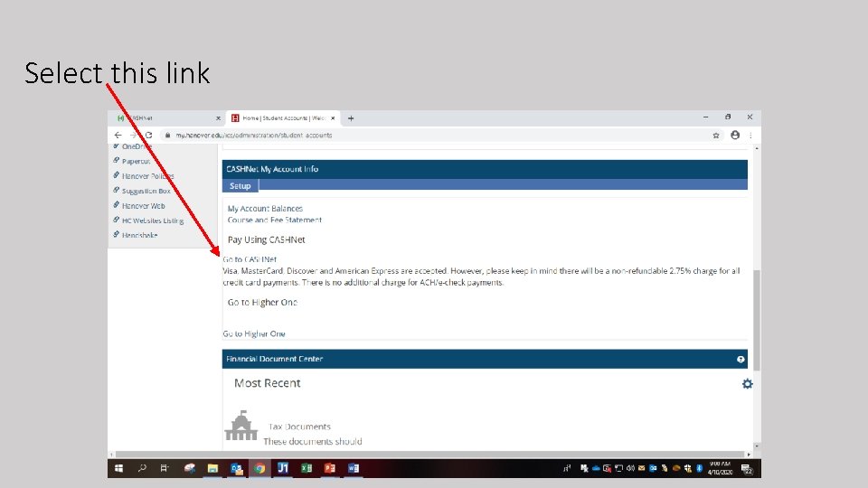Click the volume speaker tray icon
The width and height of the screenshot is (868, 488).
tap(630, 468)
